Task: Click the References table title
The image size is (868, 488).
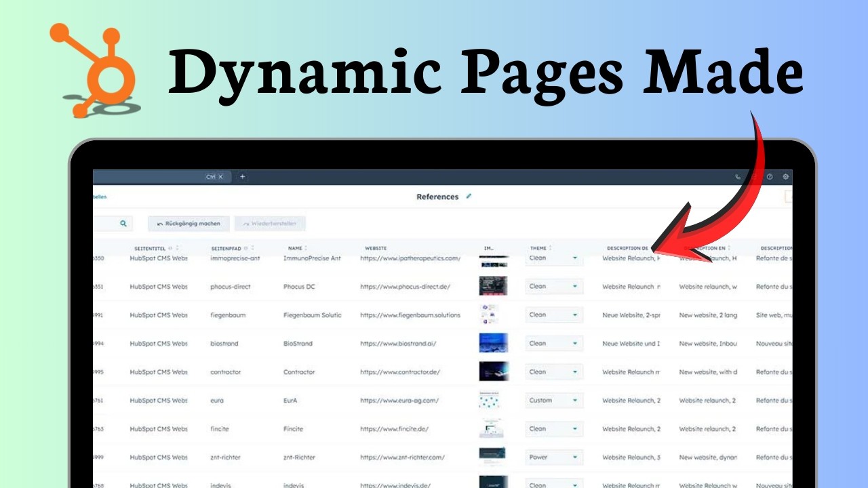Action: (x=437, y=197)
